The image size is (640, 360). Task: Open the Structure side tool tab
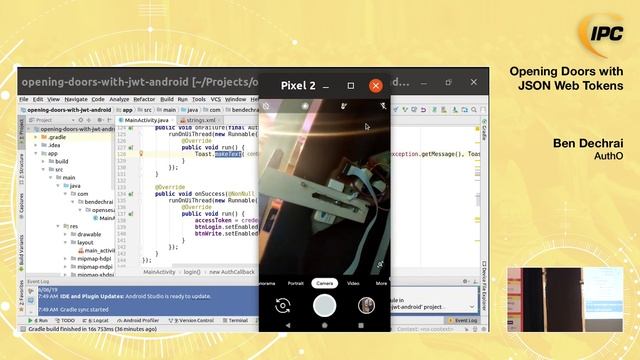pos(22,169)
